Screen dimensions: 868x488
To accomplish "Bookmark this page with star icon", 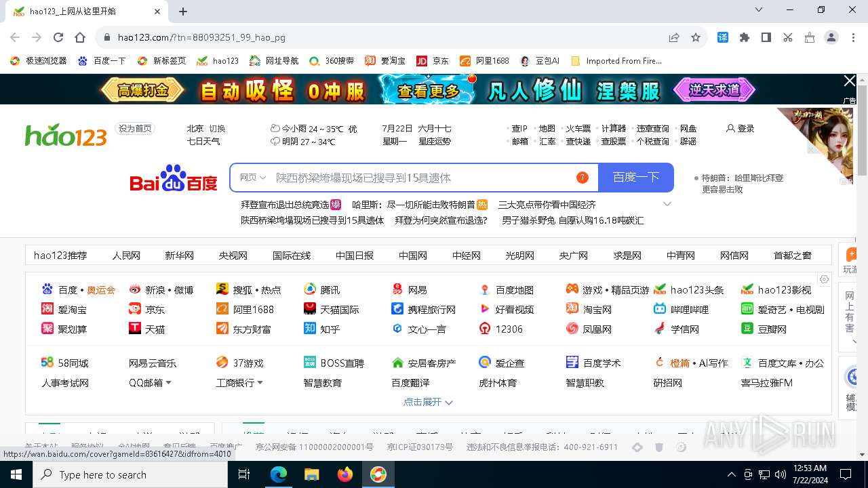I will click(x=696, y=37).
